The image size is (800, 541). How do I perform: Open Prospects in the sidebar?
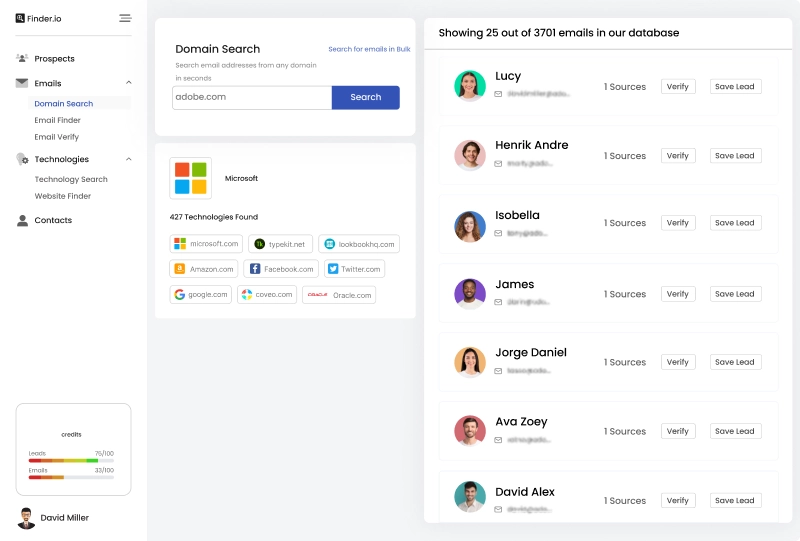pos(54,59)
